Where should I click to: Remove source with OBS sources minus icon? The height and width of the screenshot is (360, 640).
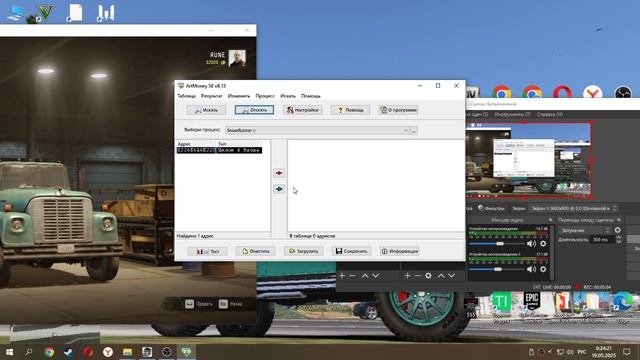[418, 276]
